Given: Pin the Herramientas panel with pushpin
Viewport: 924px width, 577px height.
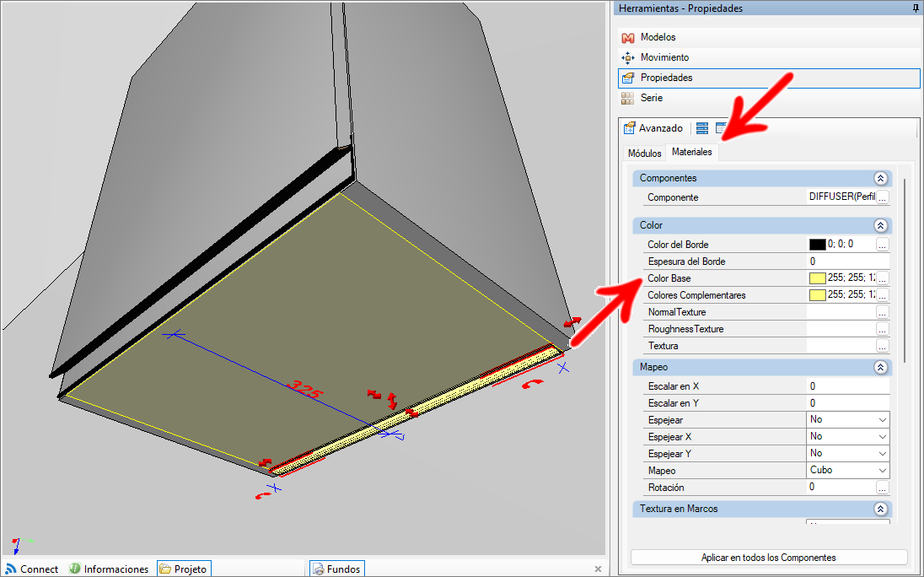Looking at the screenshot, I should (x=916, y=8).
